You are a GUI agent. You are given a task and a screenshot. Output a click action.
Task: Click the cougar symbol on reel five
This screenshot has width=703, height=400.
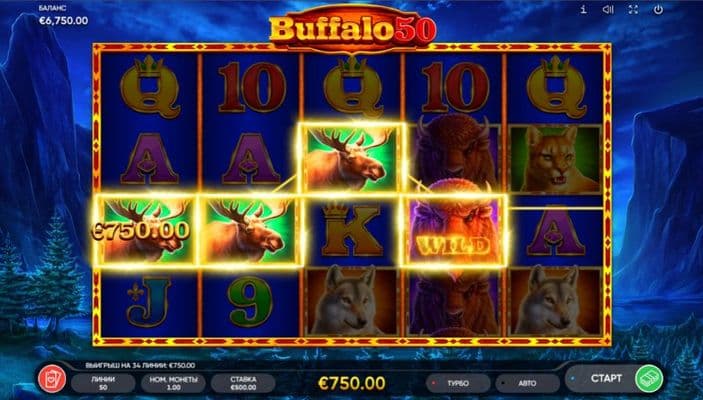click(x=555, y=159)
